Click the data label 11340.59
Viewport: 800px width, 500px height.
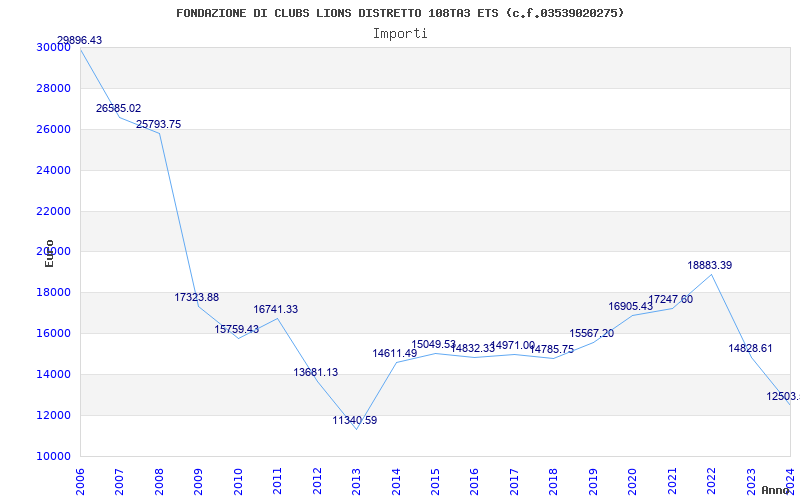pyautogui.click(x=355, y=420)
